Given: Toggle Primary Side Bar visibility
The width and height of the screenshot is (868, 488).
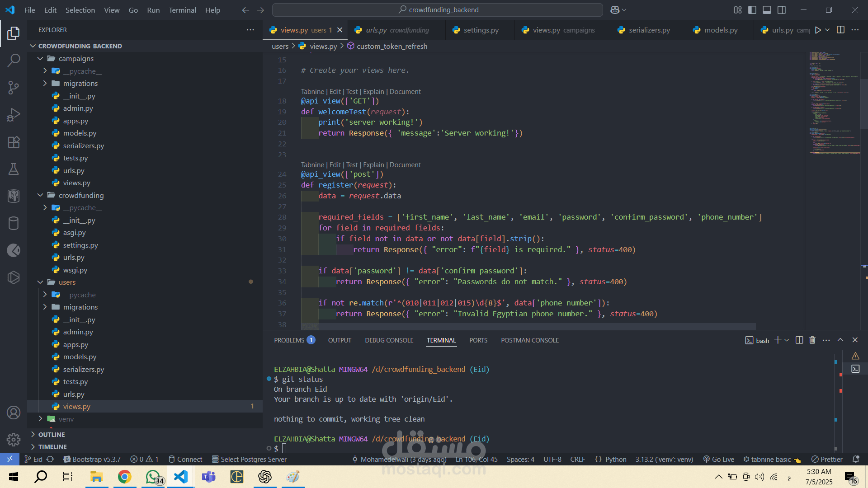Looking at the screenshot, I should [752, 10].
